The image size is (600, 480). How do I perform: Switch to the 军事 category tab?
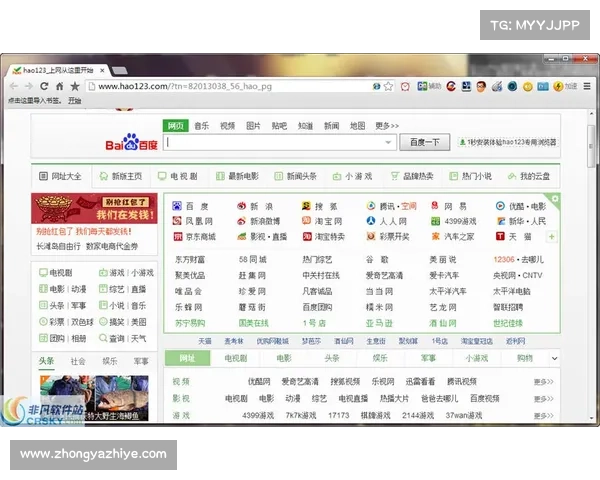(428, 358)
